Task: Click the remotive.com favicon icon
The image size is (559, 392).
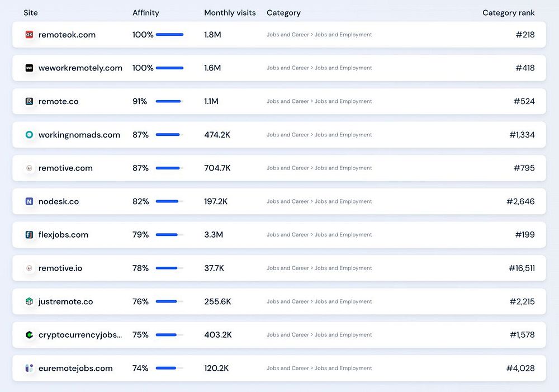Action: 29,168
